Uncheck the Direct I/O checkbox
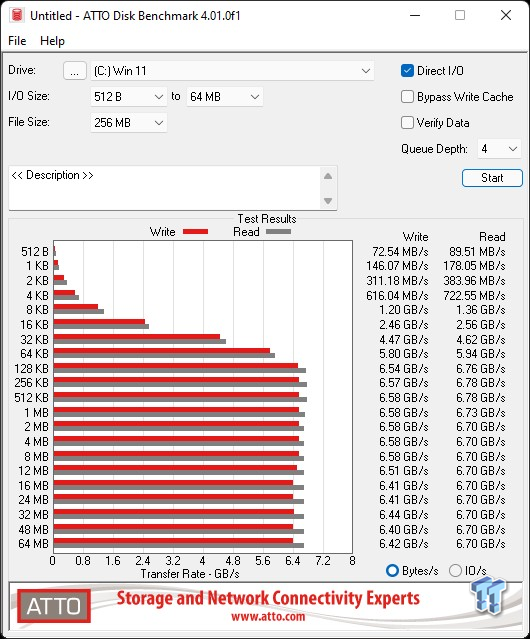Viewport: 530px width, 639px height. (407, 71)
